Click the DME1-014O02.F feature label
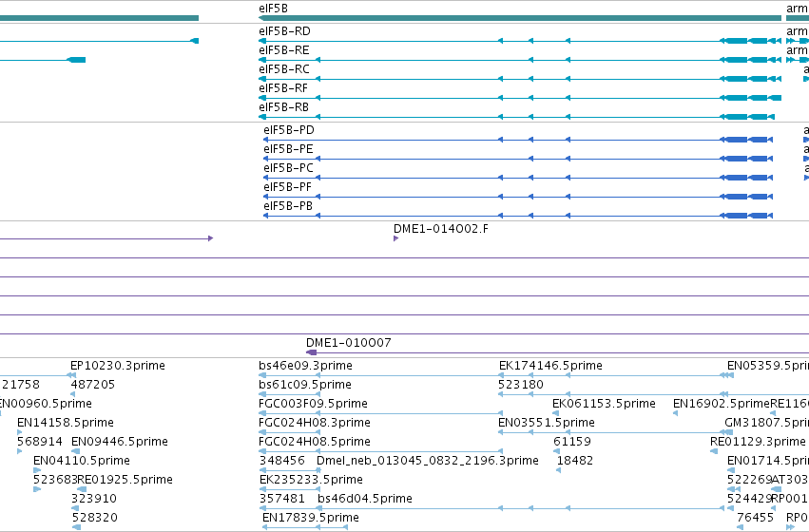 pyautogui.click(x=440, y=229)
